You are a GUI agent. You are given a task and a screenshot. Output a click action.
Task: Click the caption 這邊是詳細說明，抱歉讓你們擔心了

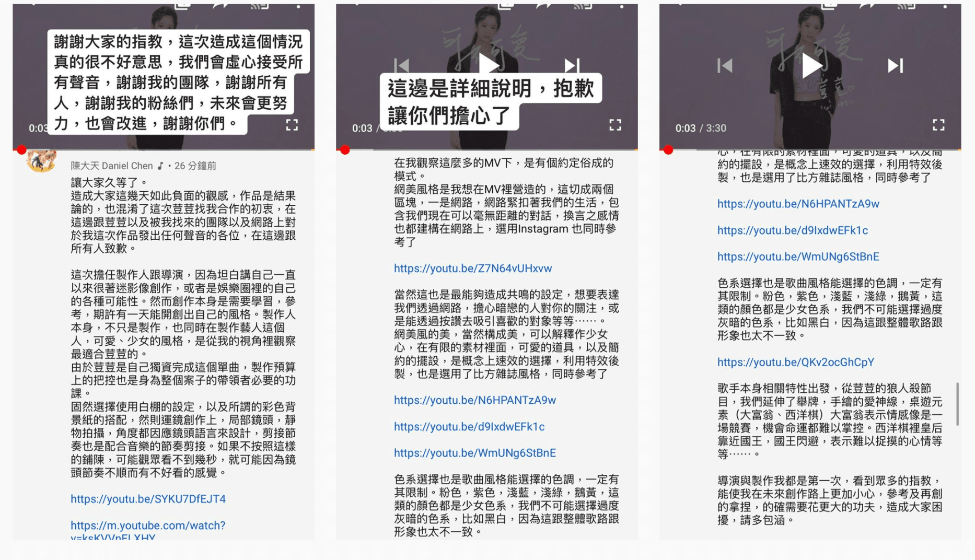click(491, 102)
